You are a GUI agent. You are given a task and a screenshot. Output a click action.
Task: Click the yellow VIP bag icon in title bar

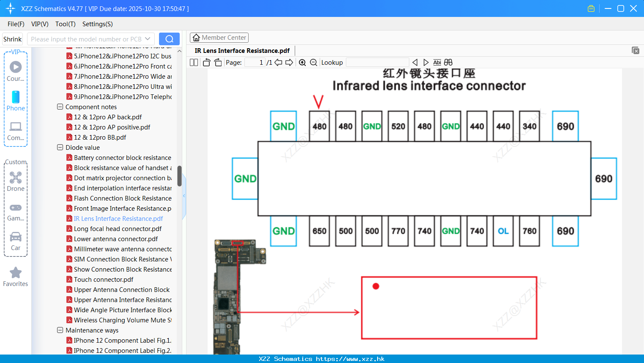coord(591,8)
